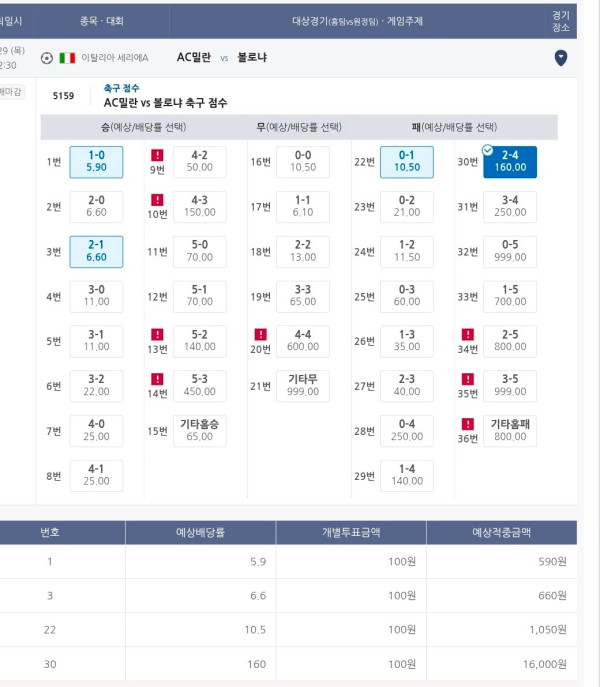
Task: Click the red warning icon above 9번
Action: 157,155
